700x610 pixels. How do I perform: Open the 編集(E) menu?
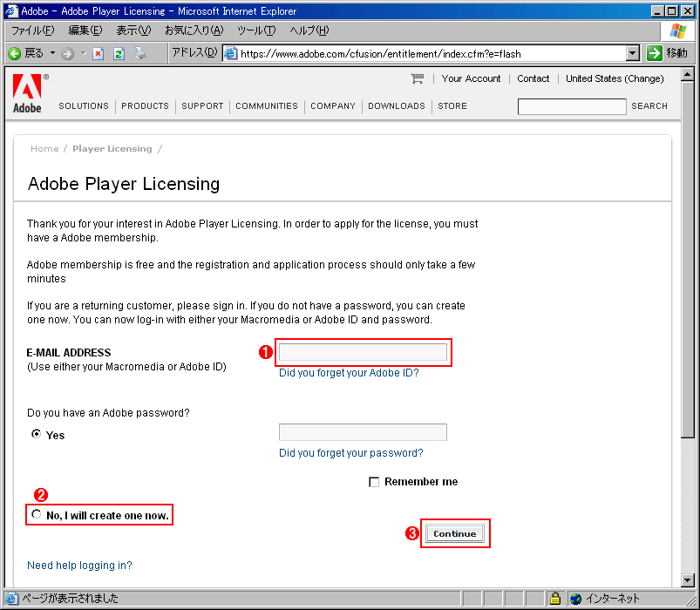[85, 30]
